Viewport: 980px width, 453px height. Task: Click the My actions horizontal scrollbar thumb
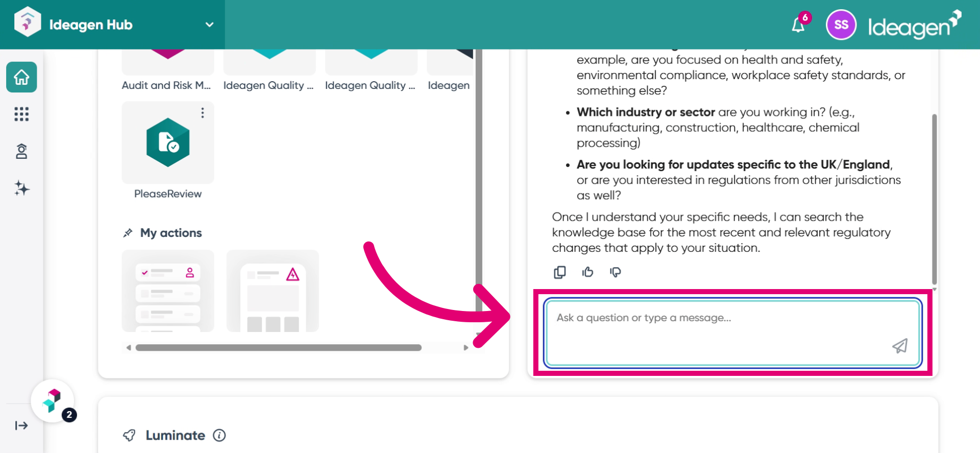pos(279,348)
